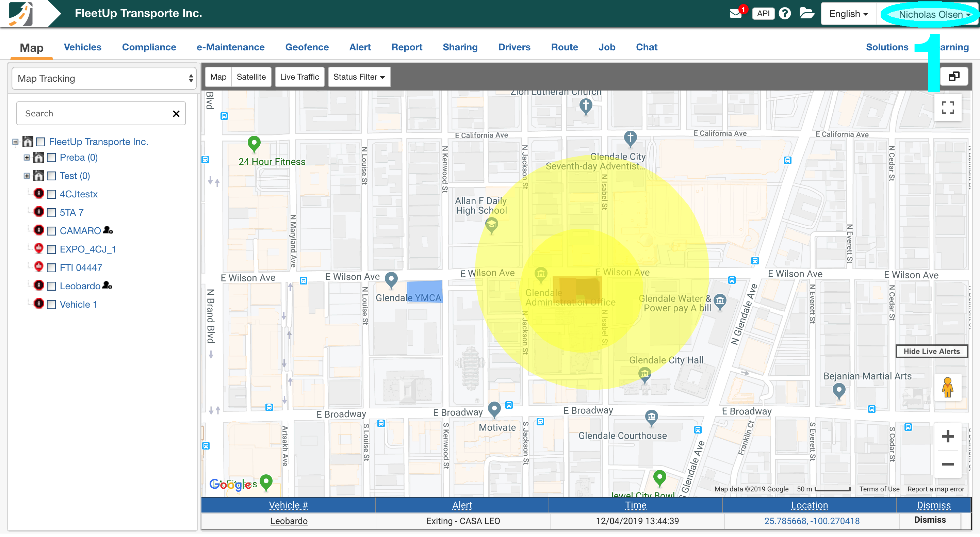
Task: Switch the map to Map view
Action: 218,77
